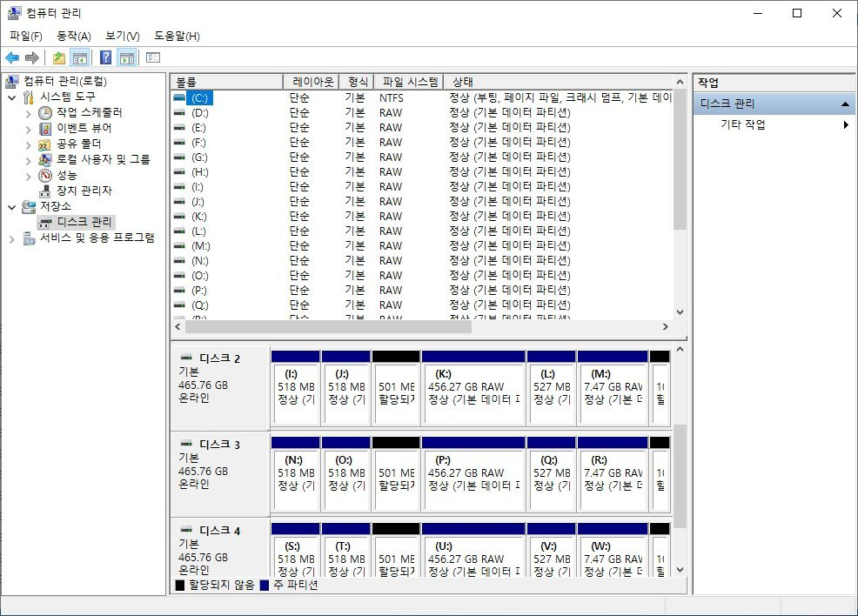Click the Disk Management tree icon
858x616 pixels.
click(x=46, y=223)
